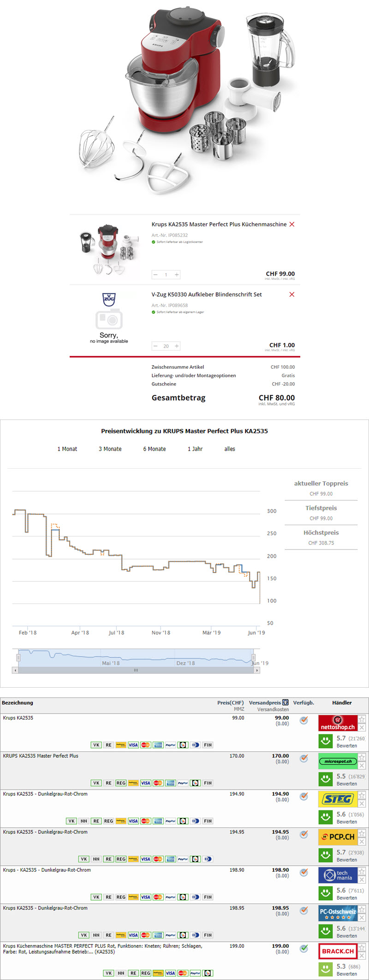
Task: Switch chart range to 6 Monate
Action: tap(155, 449)
